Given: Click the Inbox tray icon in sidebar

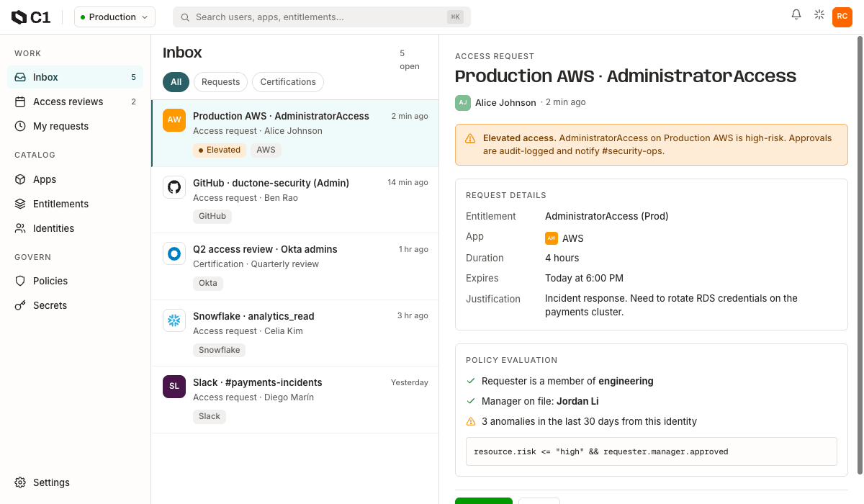Looking at the screenshot, I should coord(20,77).
